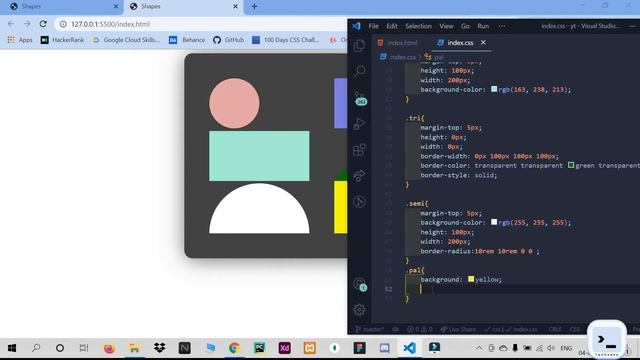Open PyCharm from the taskbar
640x360 pixels.
pyautogui.click(x=260, y=348)
